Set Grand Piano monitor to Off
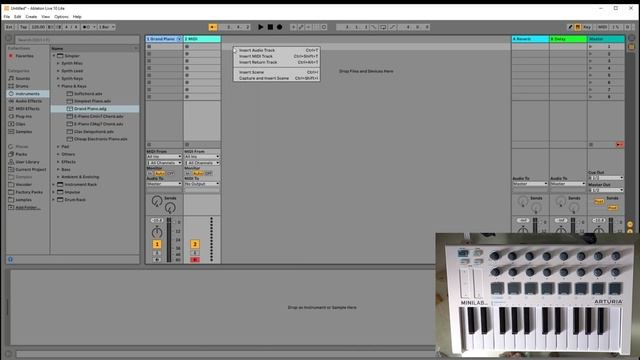640x360 pixels. click(170, 173)
